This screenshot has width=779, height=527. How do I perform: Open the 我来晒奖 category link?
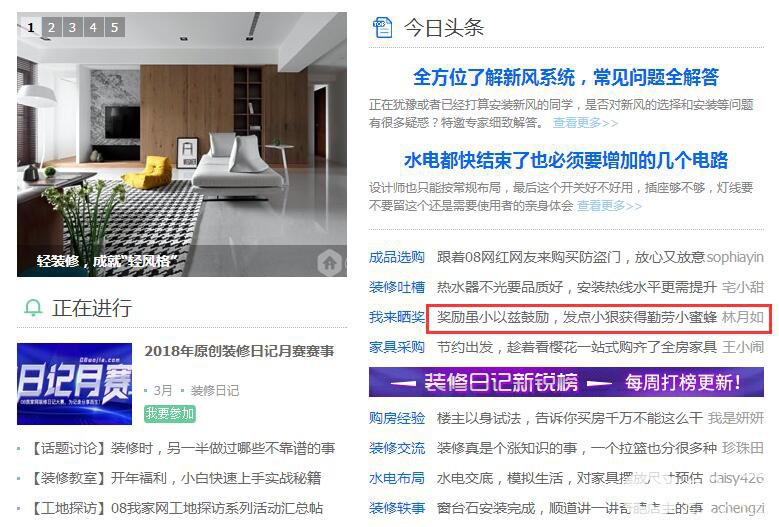[396, 317]
